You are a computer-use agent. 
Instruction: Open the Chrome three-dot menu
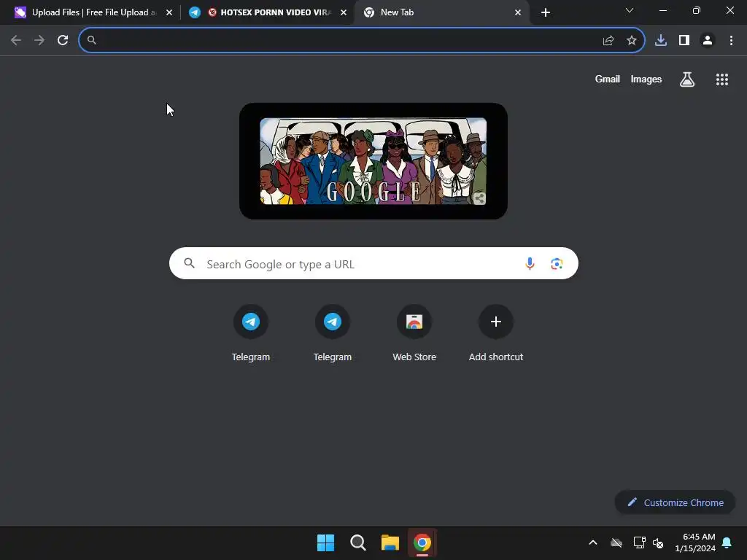point(731,41)
